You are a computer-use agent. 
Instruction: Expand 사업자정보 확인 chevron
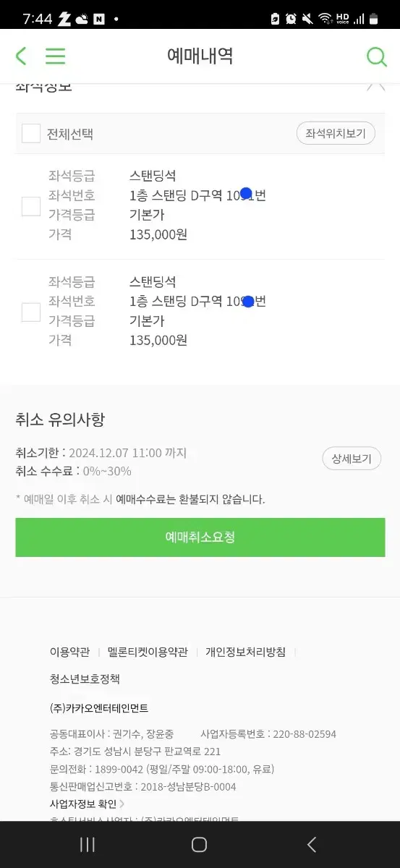[x=122, y=804]
